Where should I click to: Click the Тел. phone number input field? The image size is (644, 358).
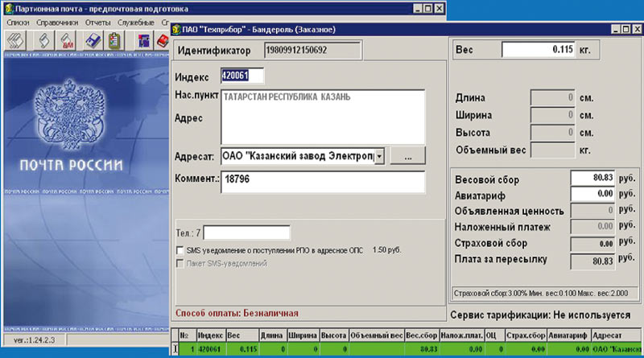pos(247,232)
